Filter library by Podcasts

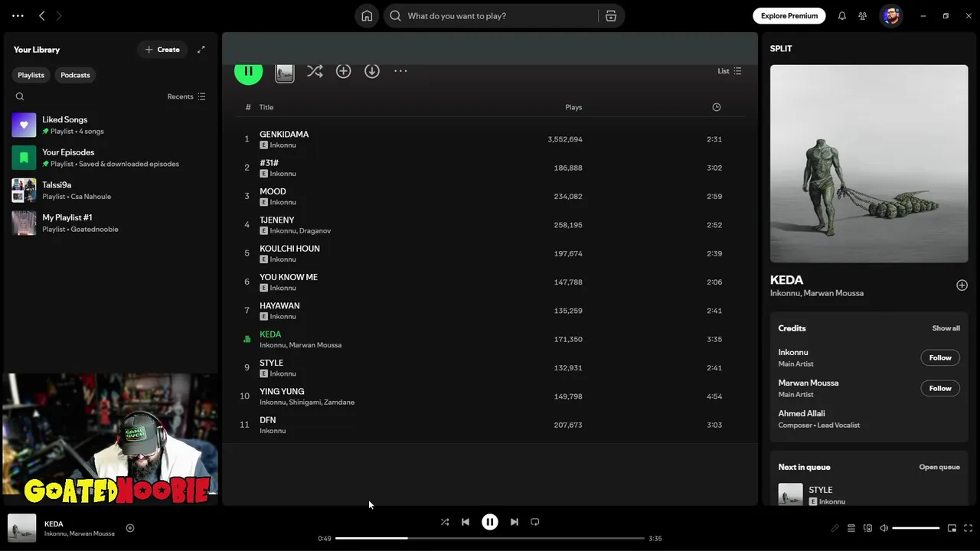coord(75,75)
